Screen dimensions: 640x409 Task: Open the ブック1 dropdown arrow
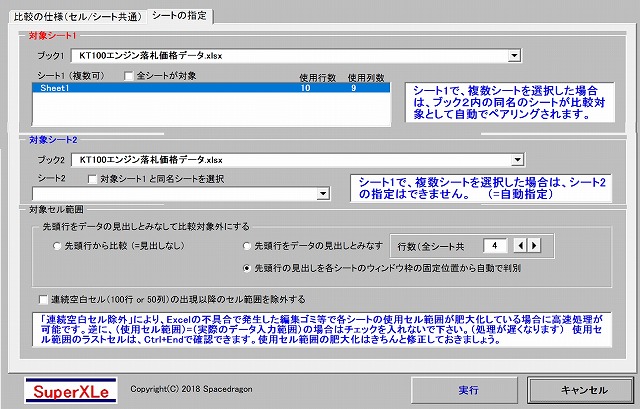514,56
